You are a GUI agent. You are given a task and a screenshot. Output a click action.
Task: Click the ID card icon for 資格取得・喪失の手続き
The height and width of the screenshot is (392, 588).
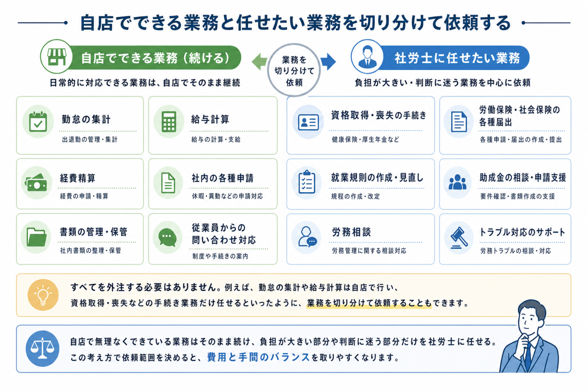click(308, 122)
